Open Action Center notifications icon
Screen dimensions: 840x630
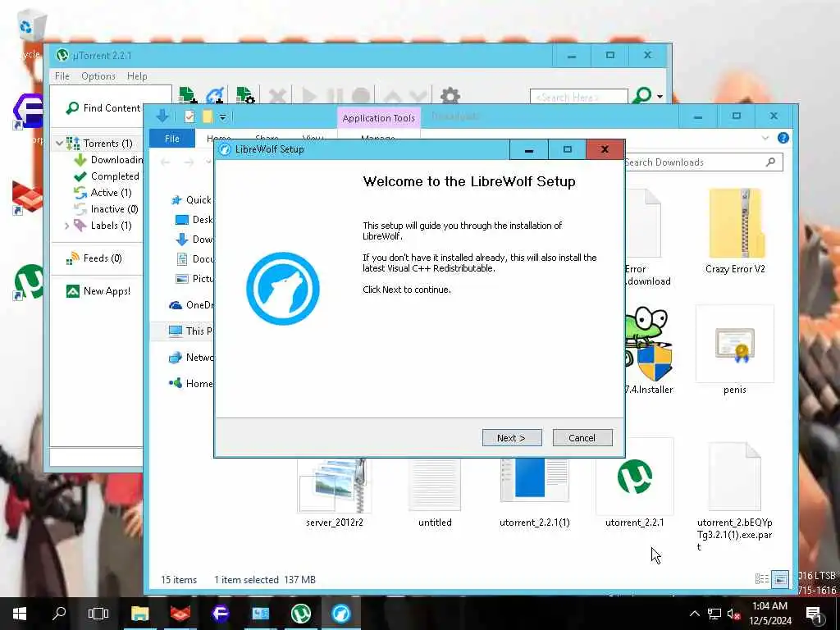815,614
